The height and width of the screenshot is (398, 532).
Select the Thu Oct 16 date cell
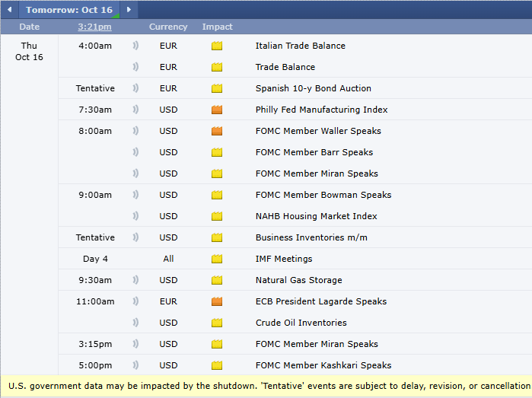coord(29,52)
